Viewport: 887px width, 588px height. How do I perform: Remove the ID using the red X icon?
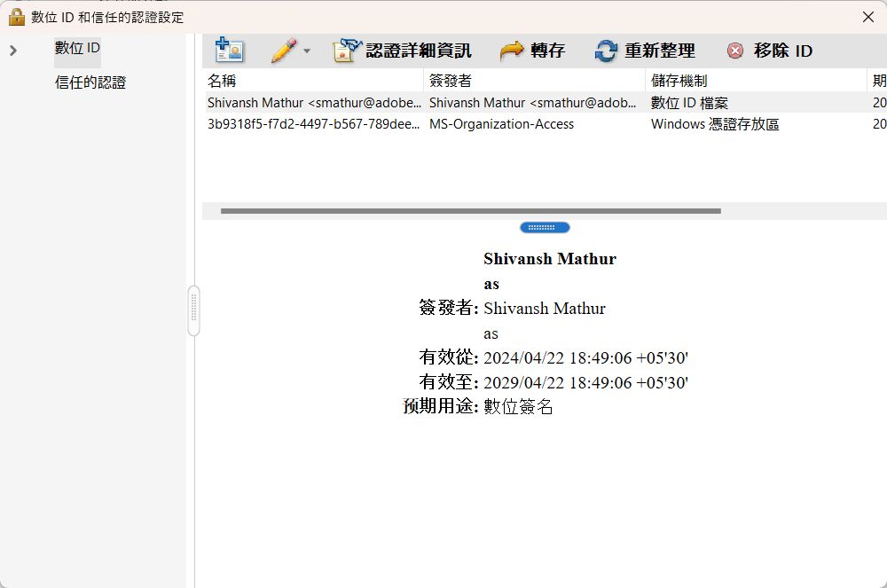(x=734, y=51)
